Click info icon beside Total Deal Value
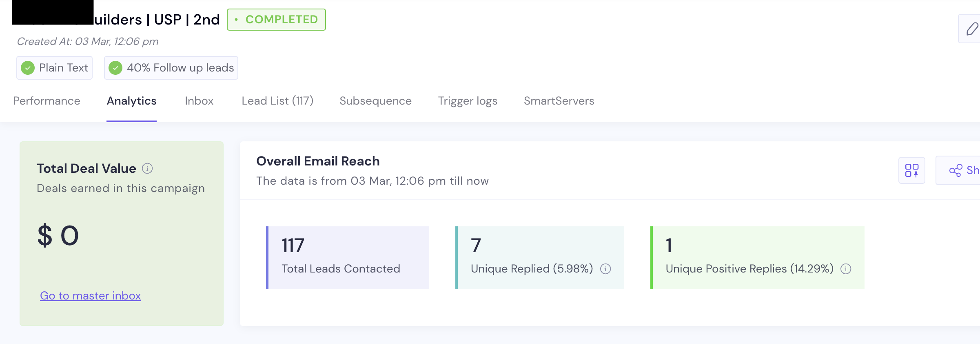Image resolution: width=980 pixels, height=344 pixels. [x=147, y=168]
